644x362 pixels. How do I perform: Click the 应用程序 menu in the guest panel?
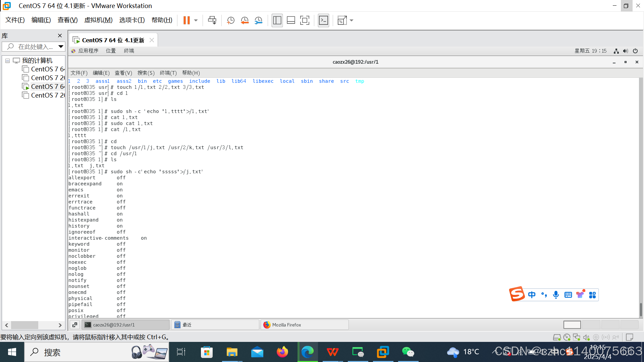88,51
